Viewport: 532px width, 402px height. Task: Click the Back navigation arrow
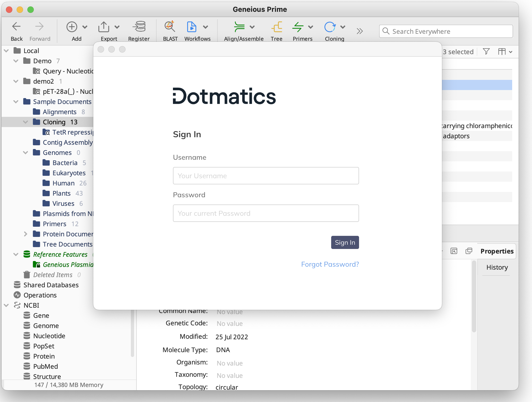(16, 27)
